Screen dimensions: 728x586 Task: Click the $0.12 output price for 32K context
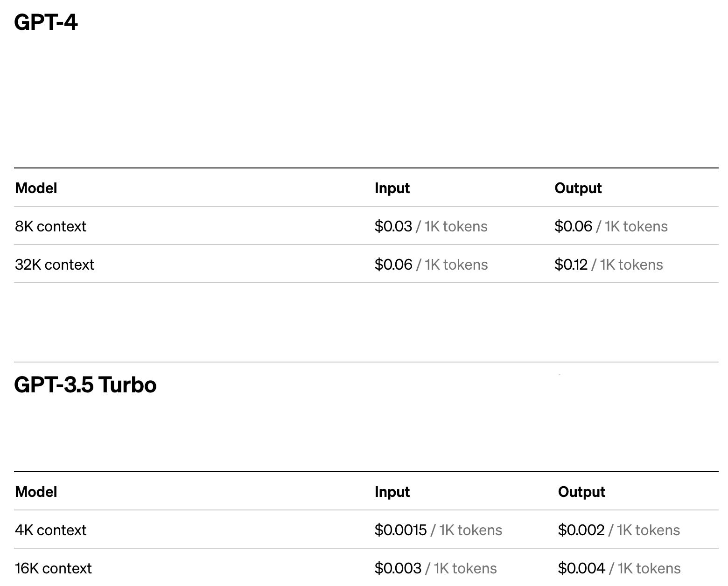coord(571,265)
